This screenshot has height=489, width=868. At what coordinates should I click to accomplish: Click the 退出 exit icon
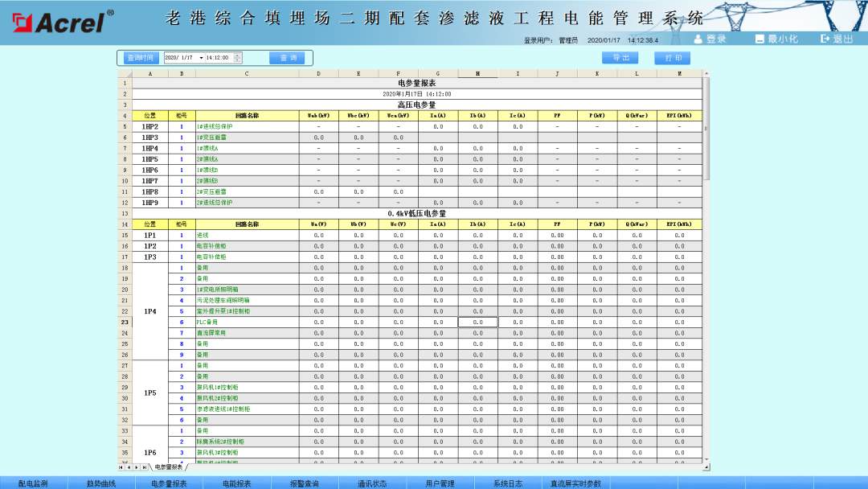click(825, 39)
